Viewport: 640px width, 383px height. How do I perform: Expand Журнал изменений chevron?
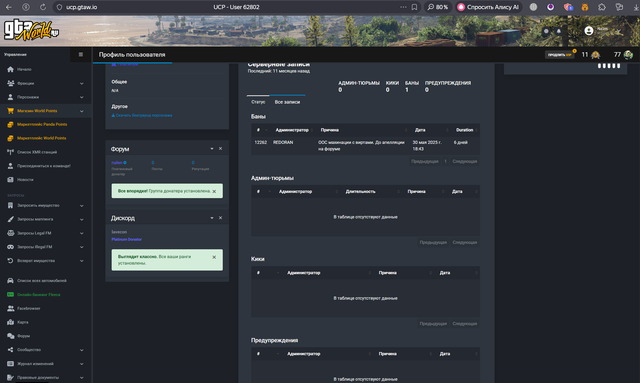pyautogui.click(x=82, y=364)
